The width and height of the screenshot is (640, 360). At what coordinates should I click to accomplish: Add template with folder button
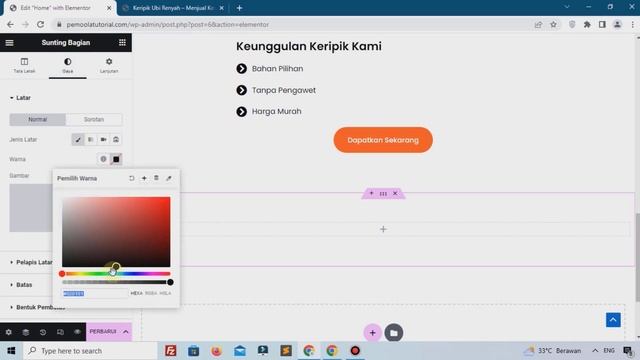393,333
